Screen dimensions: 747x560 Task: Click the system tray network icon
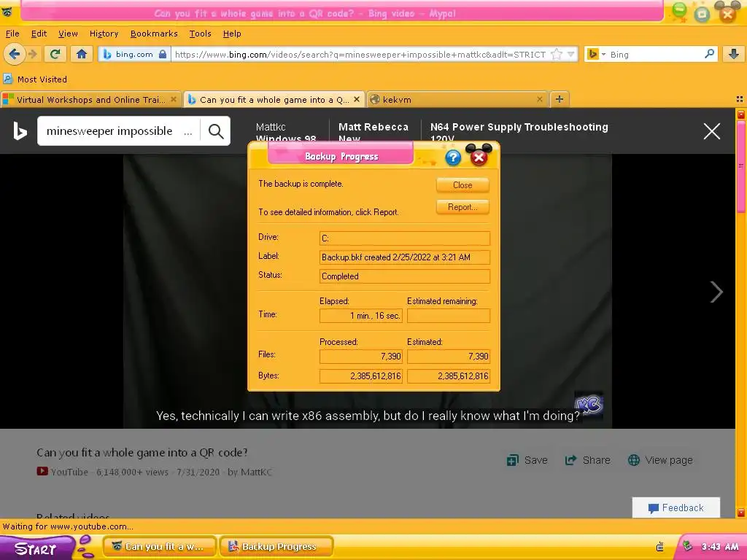[x=659, y=547]
